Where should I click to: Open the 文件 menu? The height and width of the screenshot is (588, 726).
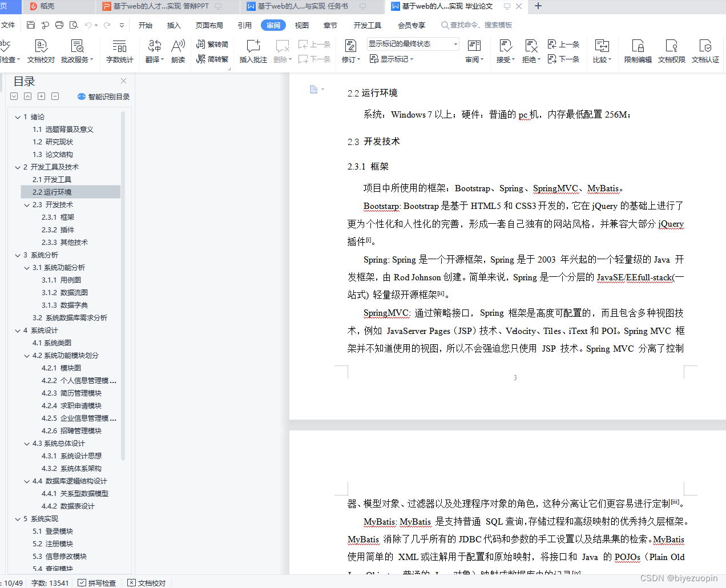tap(8, 25)
